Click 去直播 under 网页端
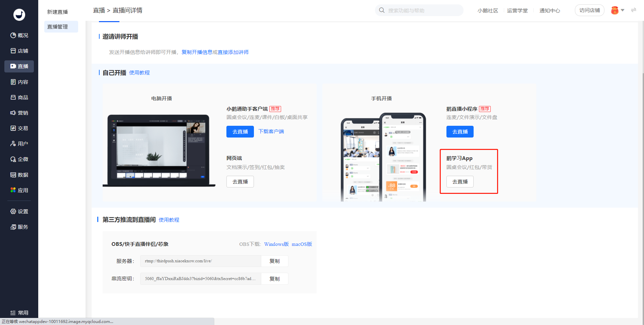644x325 pixels. tap(240, 181)
